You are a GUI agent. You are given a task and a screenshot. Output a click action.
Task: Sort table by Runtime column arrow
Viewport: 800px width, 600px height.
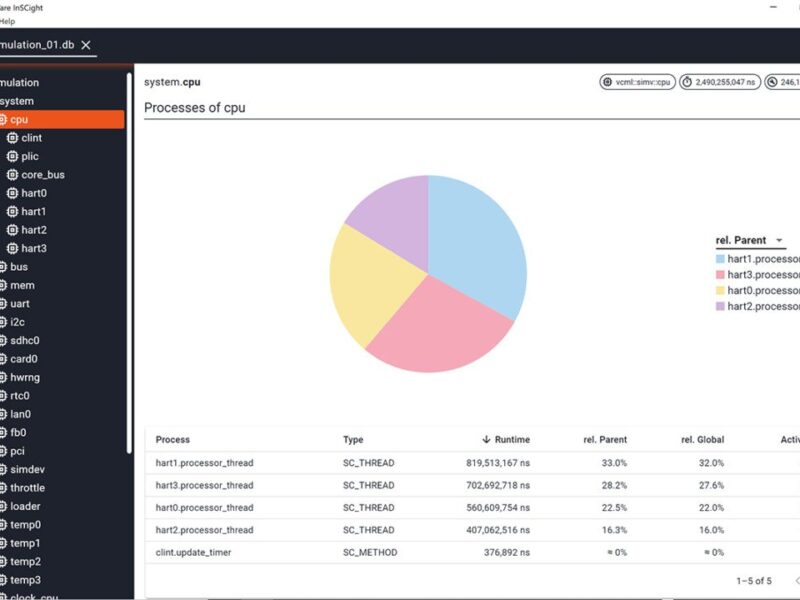point(486,440)
